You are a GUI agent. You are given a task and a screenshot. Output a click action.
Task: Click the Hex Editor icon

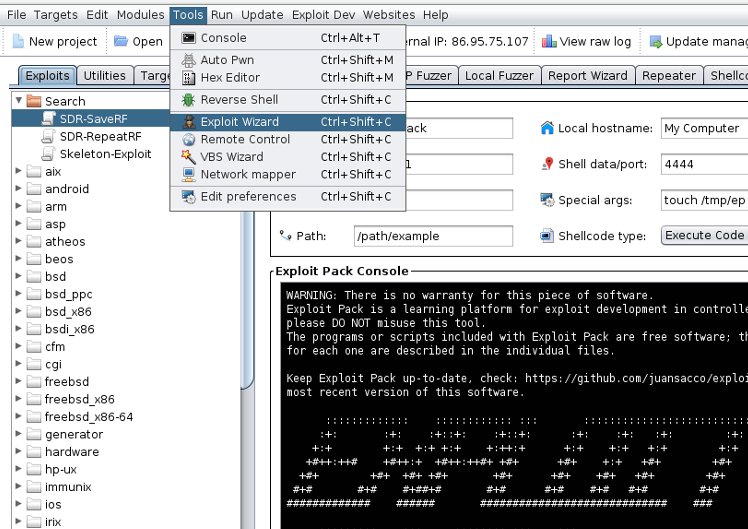[x=189, y=78]
